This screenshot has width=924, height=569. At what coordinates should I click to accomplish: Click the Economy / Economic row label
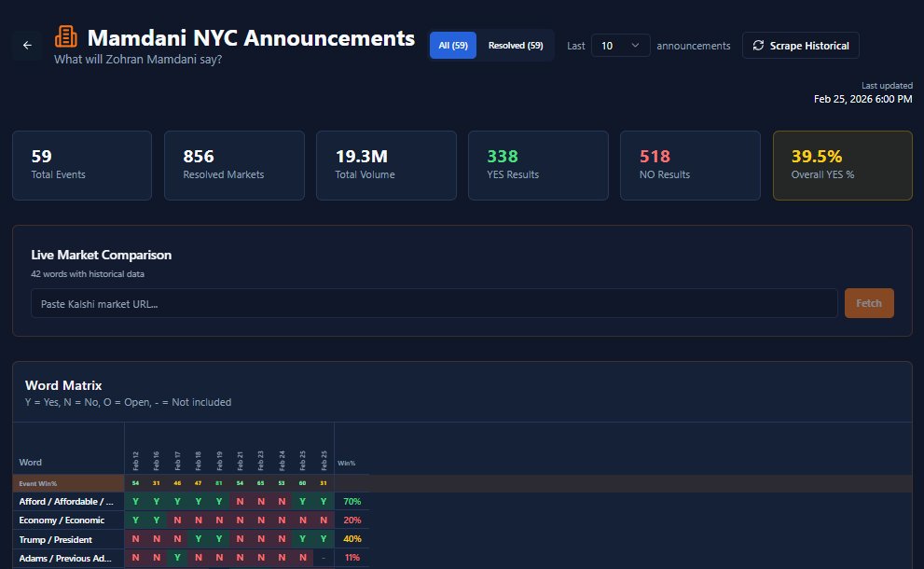[62, 520]
